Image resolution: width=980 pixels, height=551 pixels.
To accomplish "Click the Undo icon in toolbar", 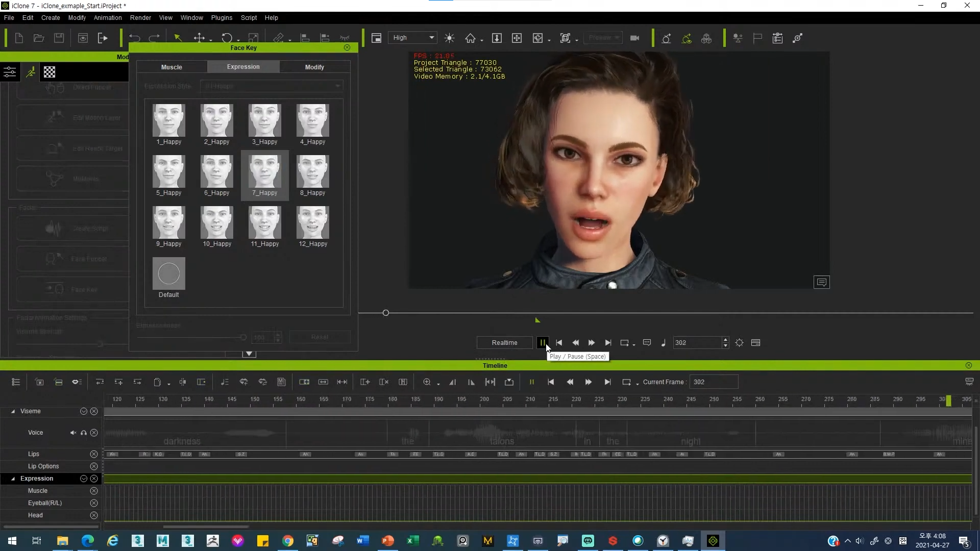I will [x=134, y=38].
